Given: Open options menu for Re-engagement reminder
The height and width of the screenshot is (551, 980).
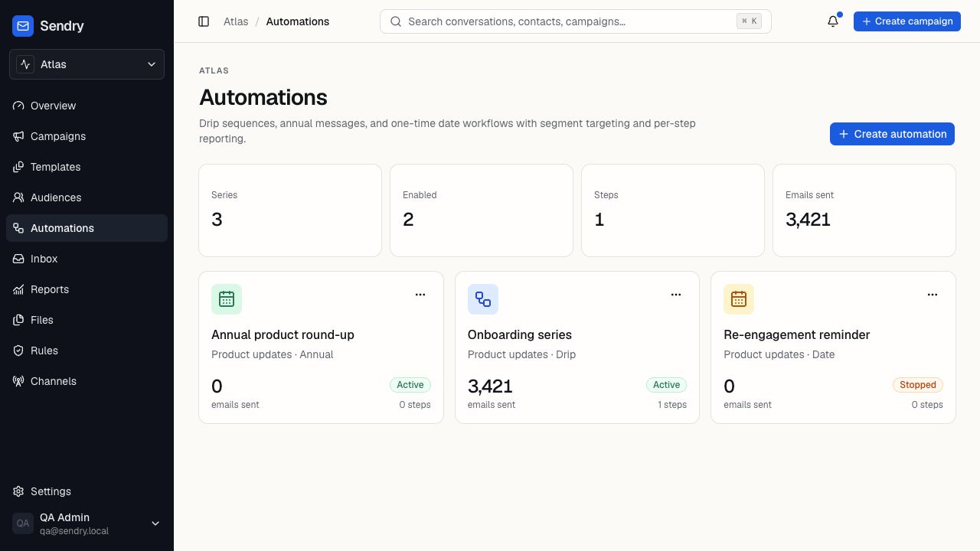Looking at the screenshot, I should pyautogui.click(x=933, y=295).
